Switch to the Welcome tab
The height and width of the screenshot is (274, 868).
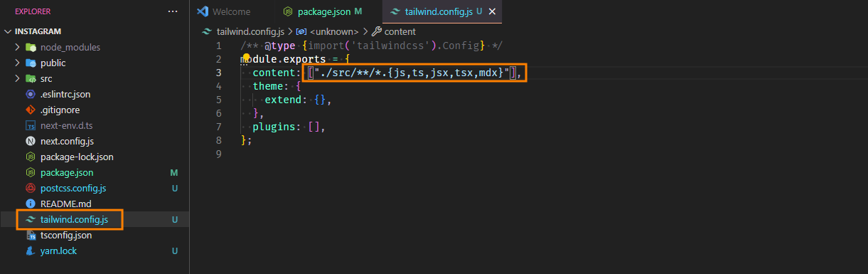click(x=232, y=11)
